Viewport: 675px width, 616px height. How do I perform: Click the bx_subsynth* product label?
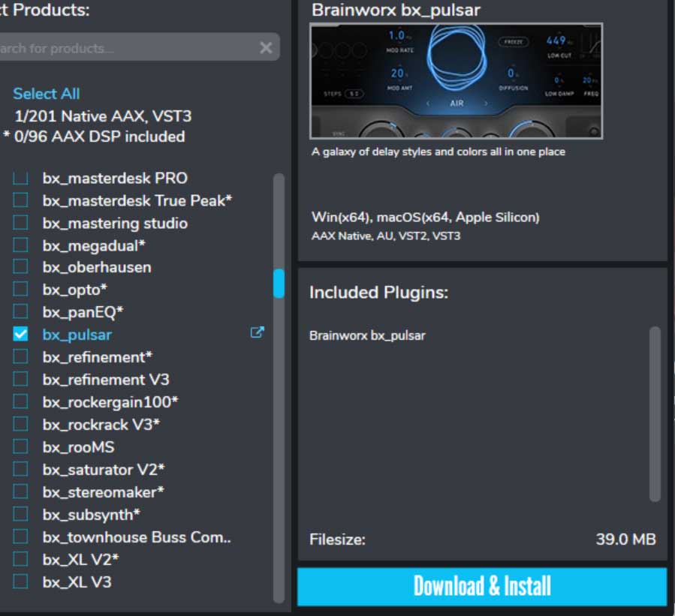pyautogui.click(x=92, y=515)
